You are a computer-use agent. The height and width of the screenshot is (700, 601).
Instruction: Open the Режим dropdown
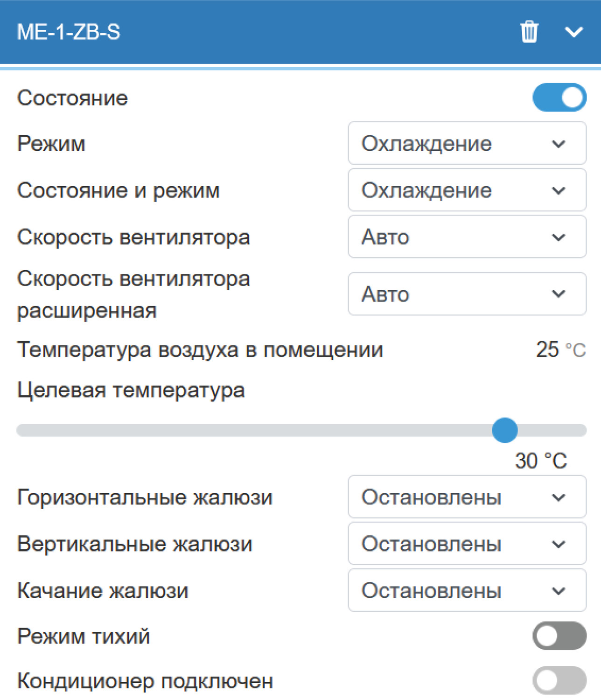click(x=467, y=144)
